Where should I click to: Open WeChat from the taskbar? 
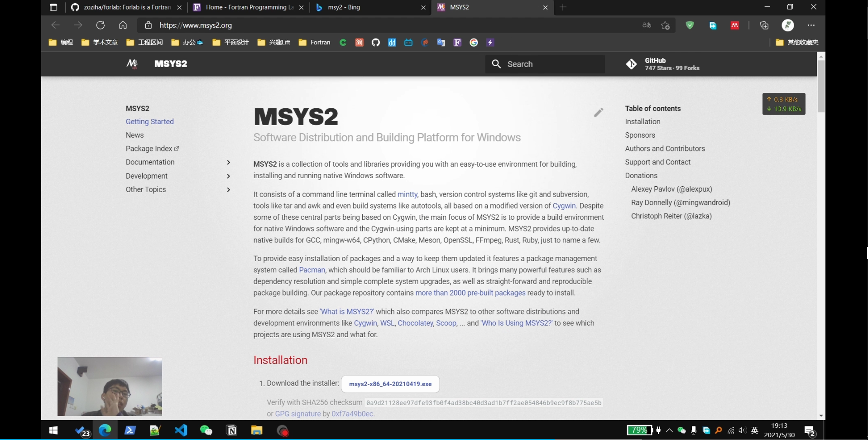tap(206, 430)
